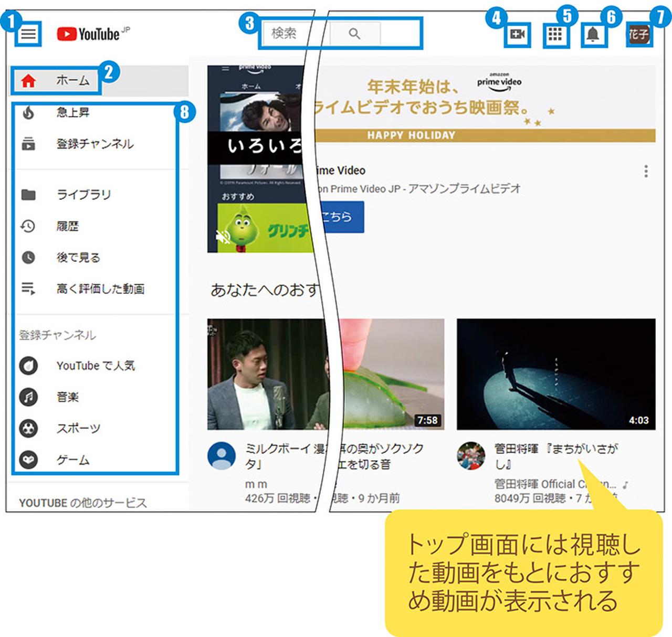
Task: Click the 菅田将暉 channel avatar
Action: [471, 455]
